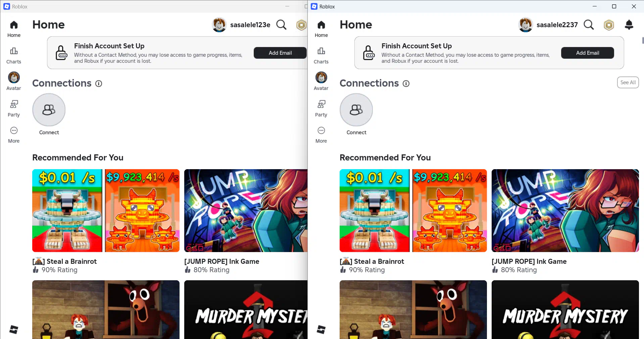The image size is (644, 339).
Task: Click Steal a Brainrot title in left window
Action: [x=64, y=261]
